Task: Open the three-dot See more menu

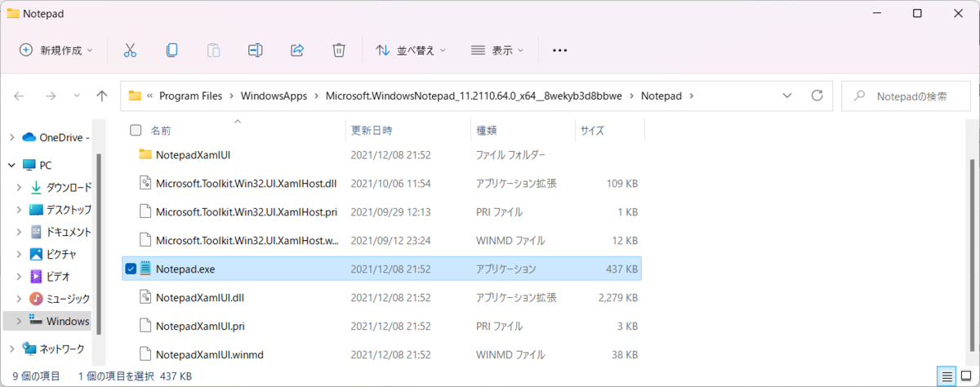Action: [559, 50]
